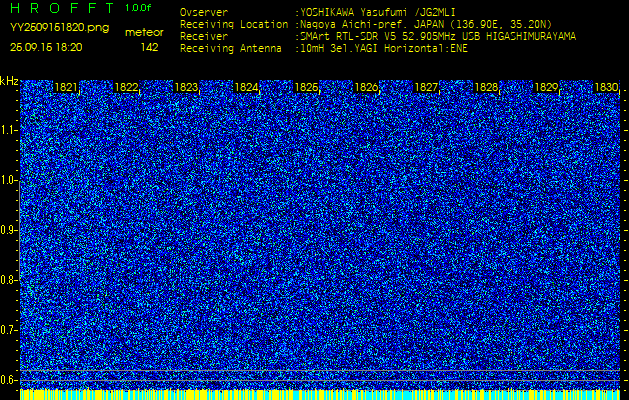
Task: Click the meteor count 142
Action: (149, 47)
